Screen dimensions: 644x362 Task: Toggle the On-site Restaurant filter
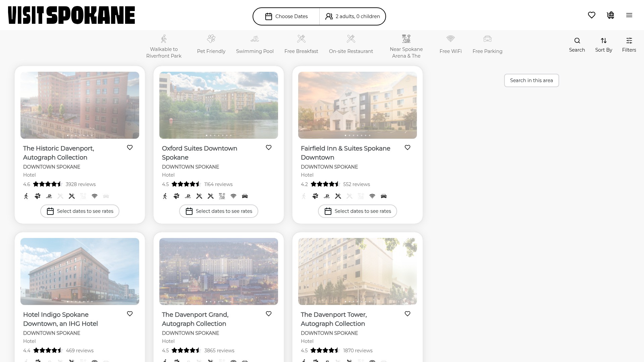click(x=351, y=44)
